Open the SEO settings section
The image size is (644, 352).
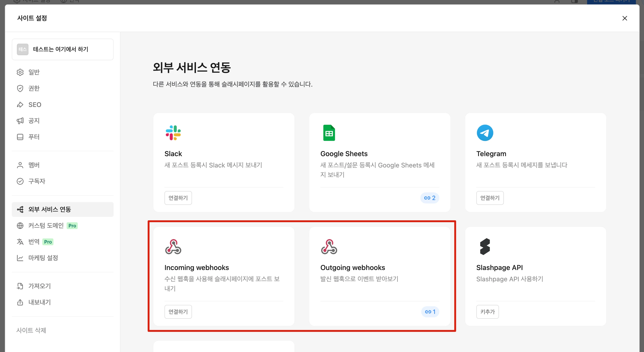pyautogui.click(x=34, y=105)
